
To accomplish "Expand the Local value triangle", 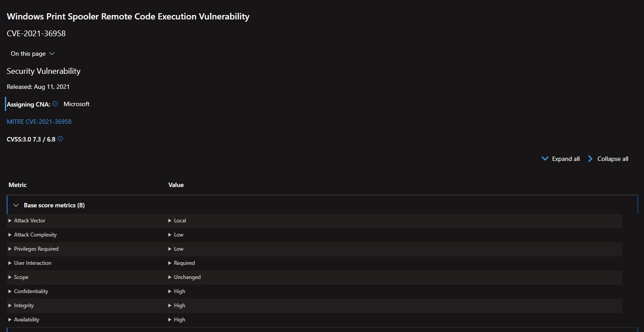I will pyautogui.click(x=170, y=221).
